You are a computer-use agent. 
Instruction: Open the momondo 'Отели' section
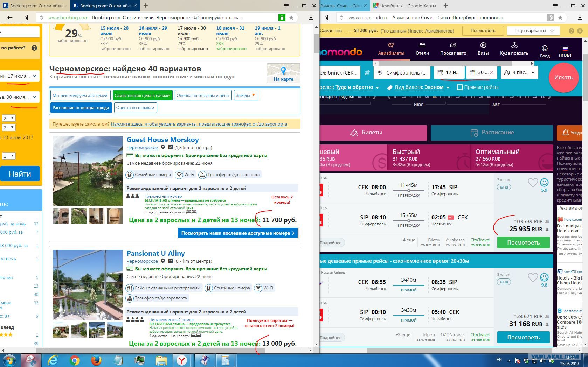click(x=422, y=49)
